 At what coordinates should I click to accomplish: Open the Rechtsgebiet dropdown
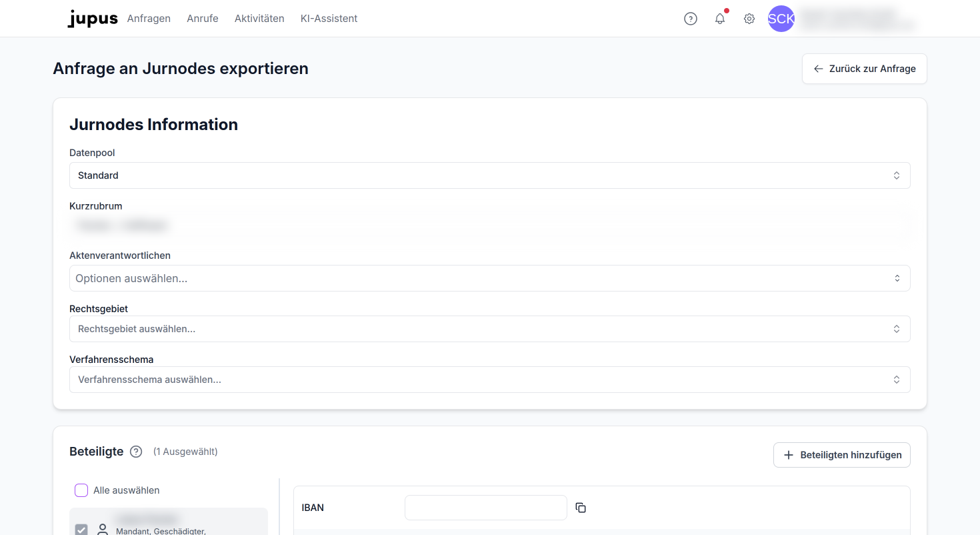pyautogui.click(x=490, y=329)
